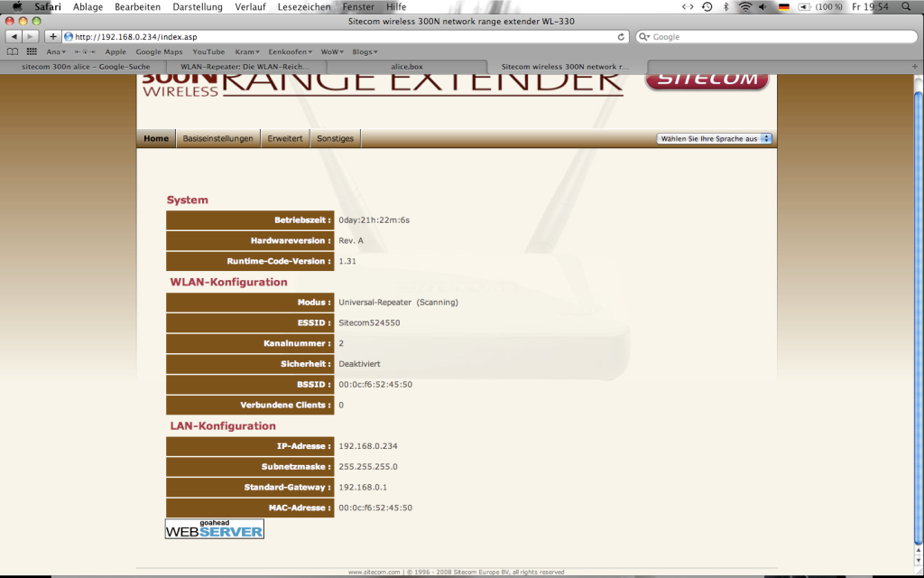This screenshot has height=578, width=924.
Task: Open the language selection dropdown
Action: click(715, 138)
